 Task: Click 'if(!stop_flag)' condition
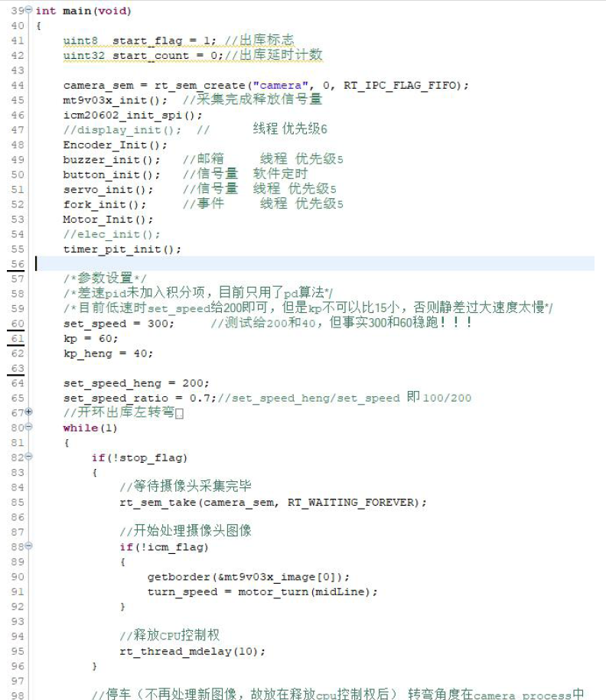pyautogui.click(x=139, y=457)
